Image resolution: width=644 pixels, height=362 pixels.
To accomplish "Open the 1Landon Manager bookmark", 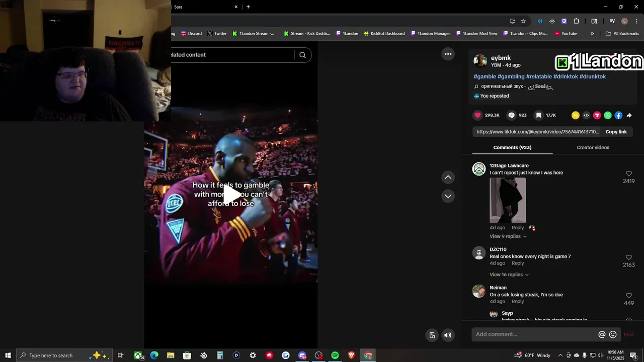I will [x=430, y=34].
